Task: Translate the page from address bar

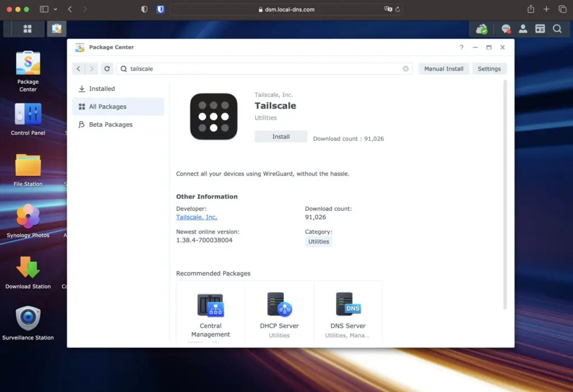Action: pyautogui.click(x=388, y=9)
